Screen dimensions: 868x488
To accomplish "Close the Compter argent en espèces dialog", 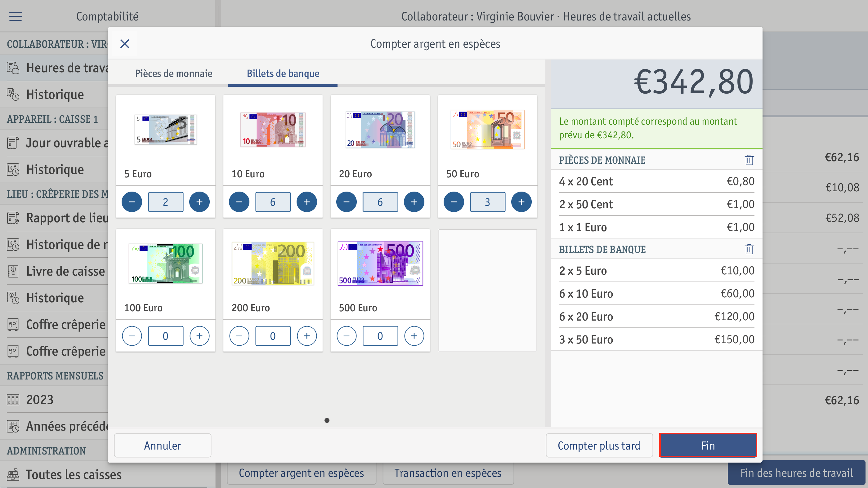I will [x=125, y=44].
